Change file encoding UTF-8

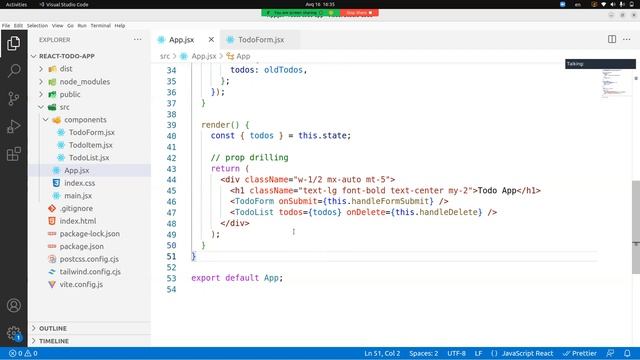tap(456, 353)
